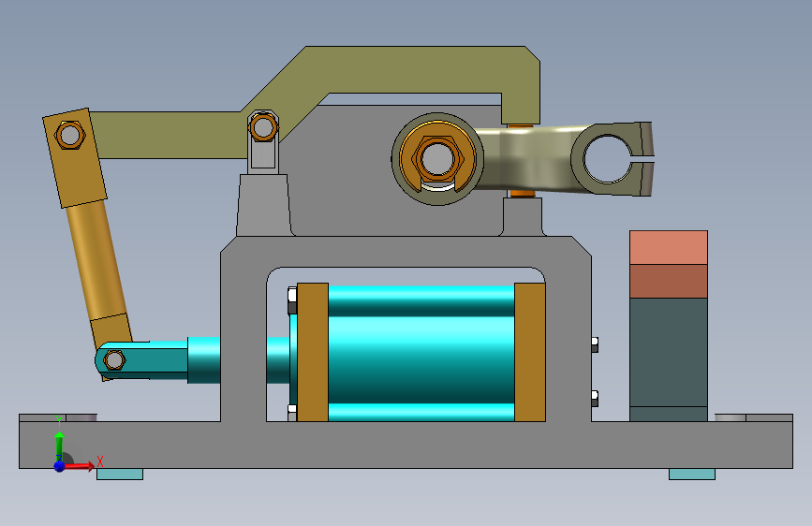This screenshot has height=526, width=812.
Task: Select the dark slate lower block
Action: 669,352
